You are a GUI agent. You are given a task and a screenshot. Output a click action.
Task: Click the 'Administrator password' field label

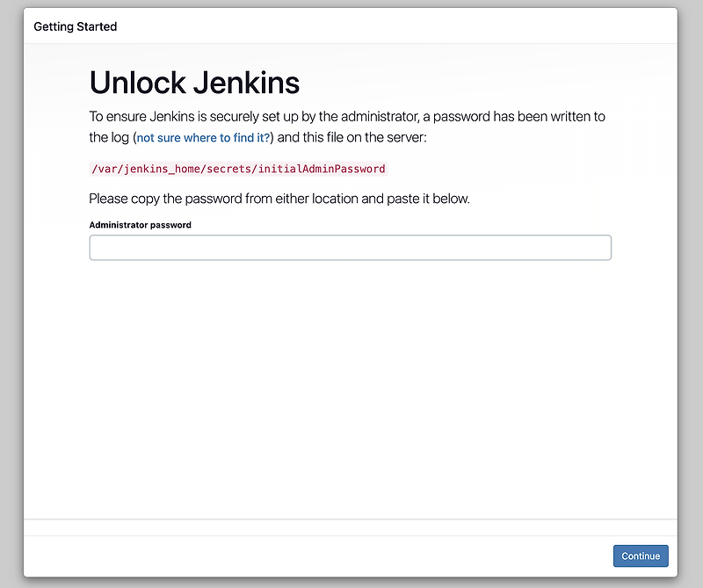point(140,225)
